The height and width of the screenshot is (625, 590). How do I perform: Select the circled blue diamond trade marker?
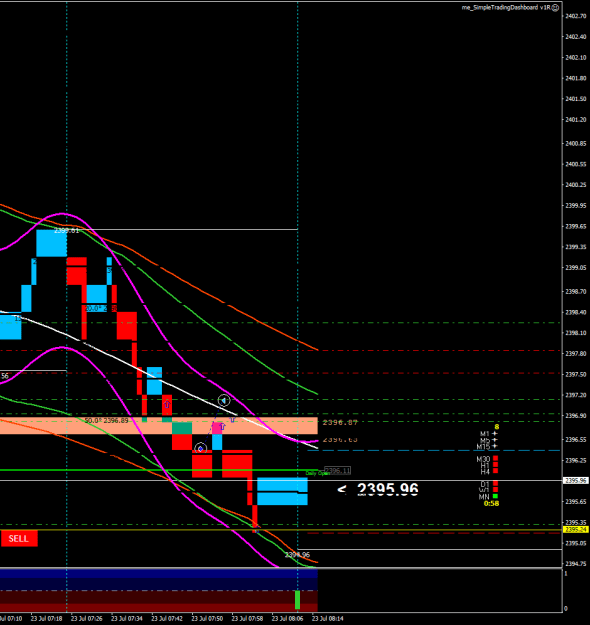click(201, 449)
